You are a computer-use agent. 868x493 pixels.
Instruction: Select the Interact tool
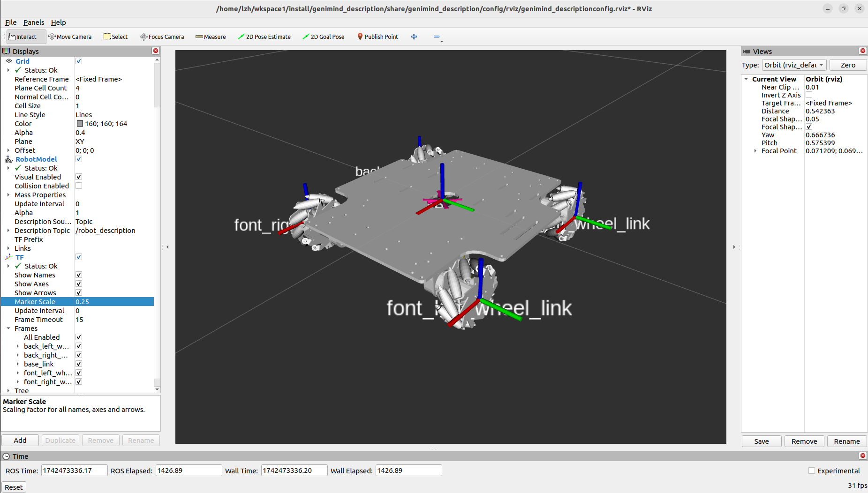pos(23,37)
